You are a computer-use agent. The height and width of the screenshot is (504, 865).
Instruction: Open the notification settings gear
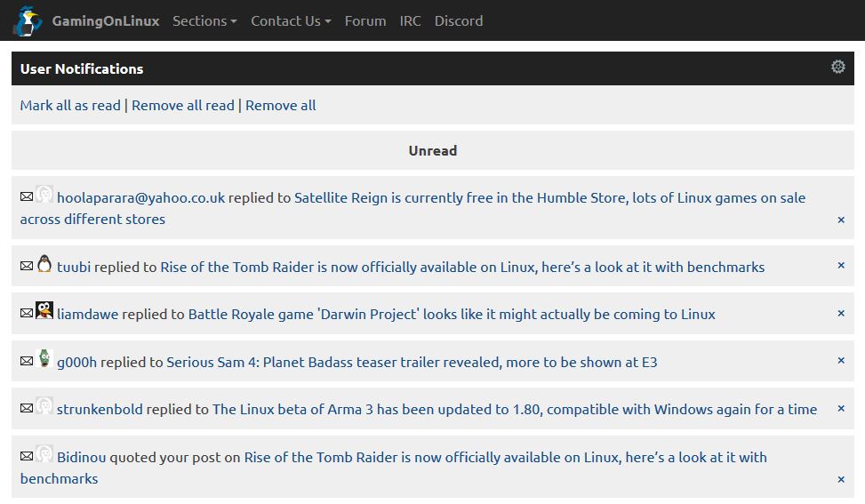pos(837,67)
